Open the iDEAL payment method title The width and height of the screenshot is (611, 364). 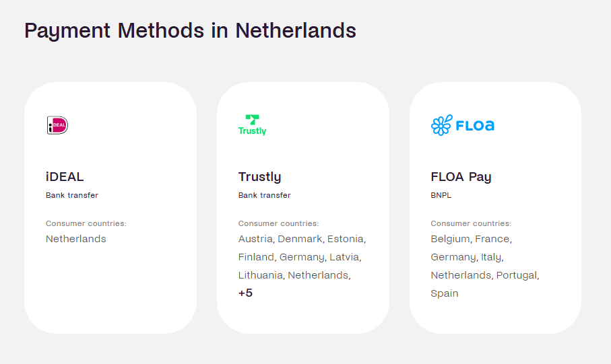point(65,177)
